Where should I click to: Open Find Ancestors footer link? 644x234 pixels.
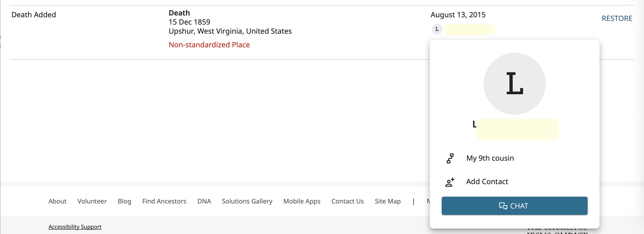(x=164, y=201)
